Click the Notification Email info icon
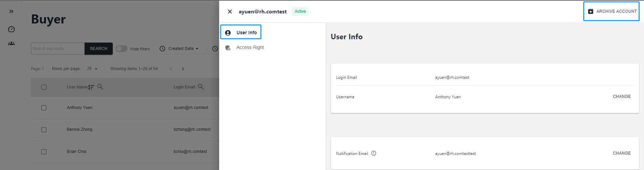Screen dimensions: 644x170 (x=374, y=153)
